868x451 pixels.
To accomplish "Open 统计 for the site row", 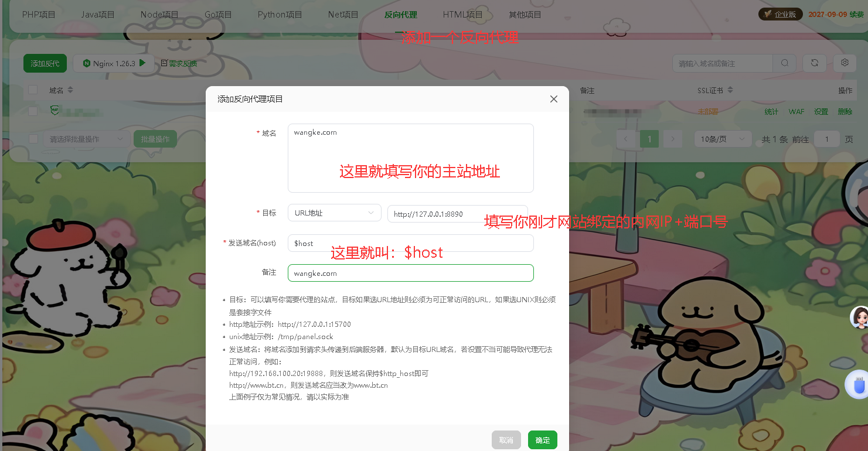I will [771, 111].
